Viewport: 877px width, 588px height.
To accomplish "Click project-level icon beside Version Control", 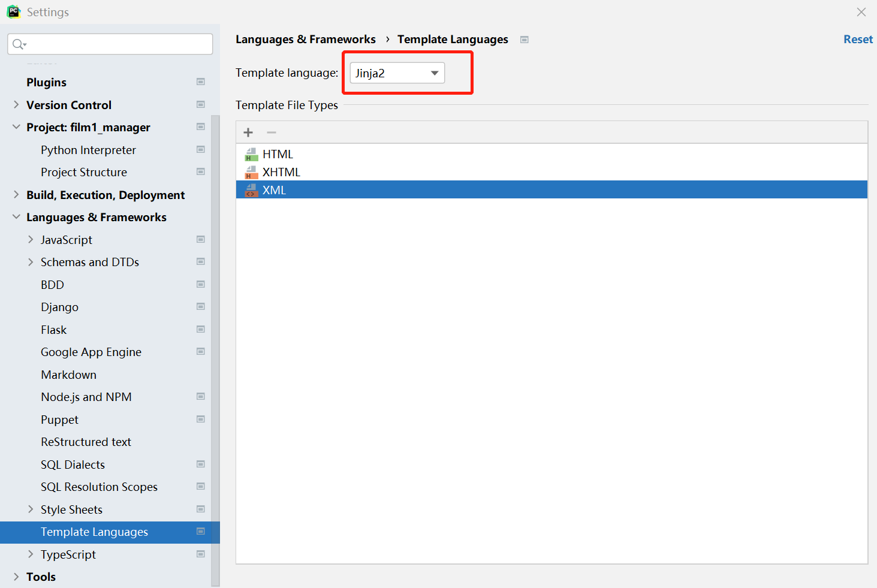I will click(201, 104).
